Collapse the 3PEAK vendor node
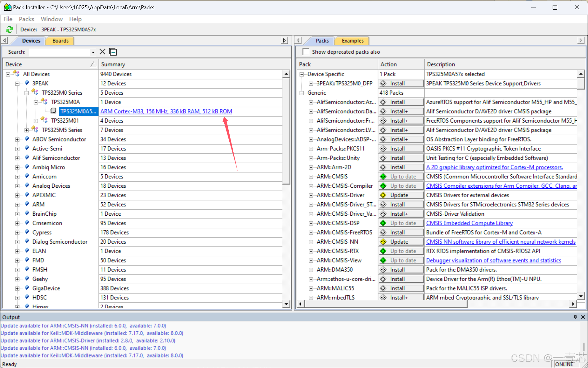Image resolution: width=588 pixels, height=368 pixels. pos(17,83)
